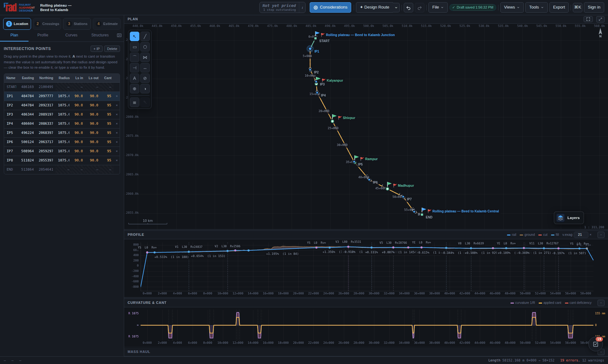Select the IP5 row in table

click(62, 133)
